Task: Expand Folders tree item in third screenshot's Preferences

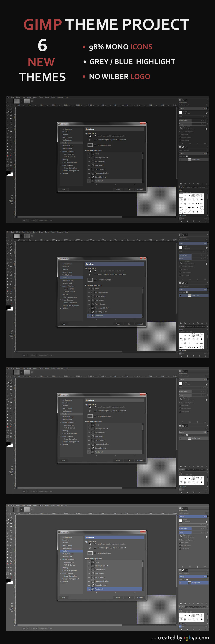Action: tap(60, 444)
